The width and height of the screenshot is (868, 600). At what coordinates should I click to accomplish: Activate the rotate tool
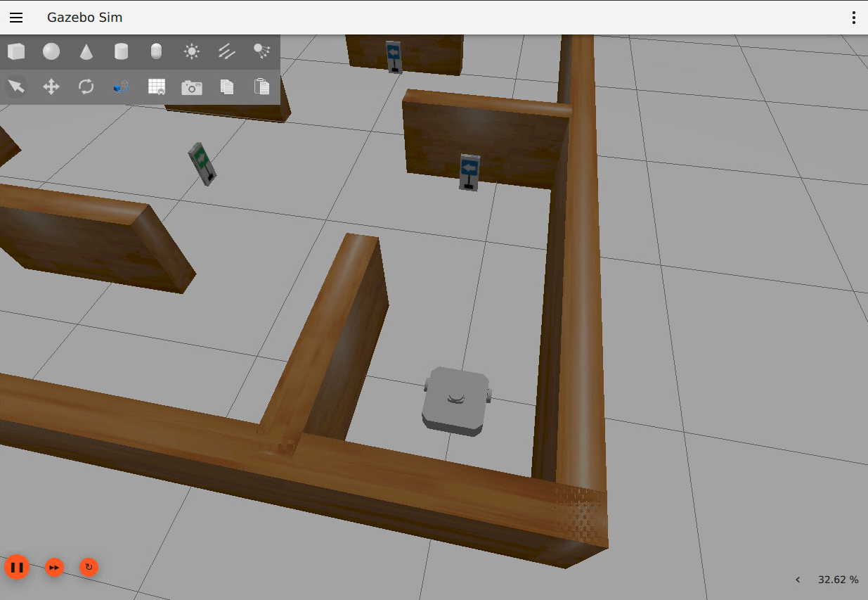tap(86, 86)
